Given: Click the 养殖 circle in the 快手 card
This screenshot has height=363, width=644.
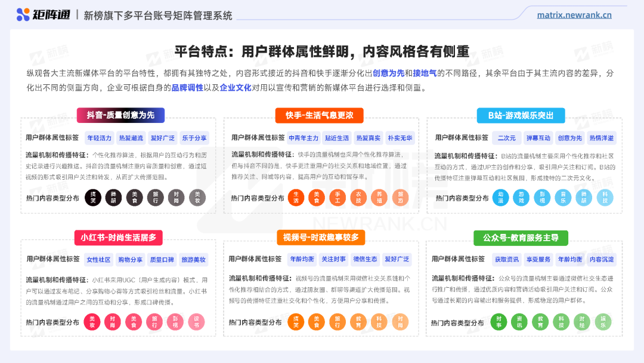Looking at the screenshot, I should coord(379,198).
